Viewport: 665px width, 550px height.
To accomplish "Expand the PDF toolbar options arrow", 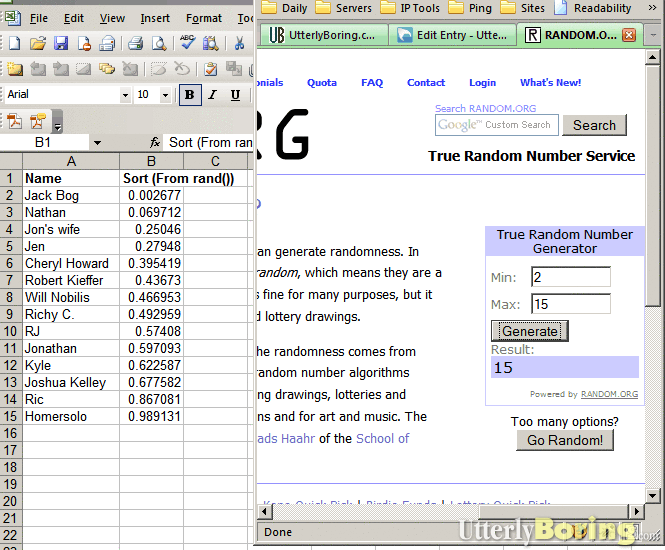I will [58, 121].
